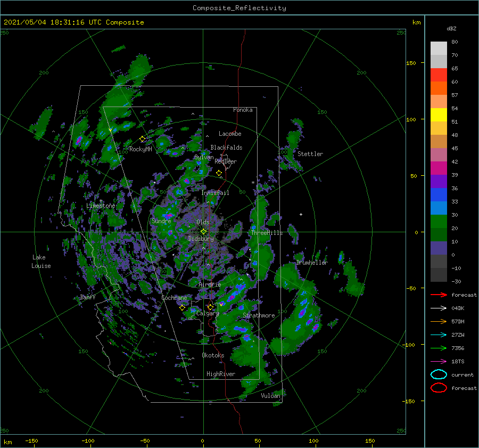Click the magenta 18TS arrow legend icon
Viewport: 479px width, 448px height.
tap(439, 362)
